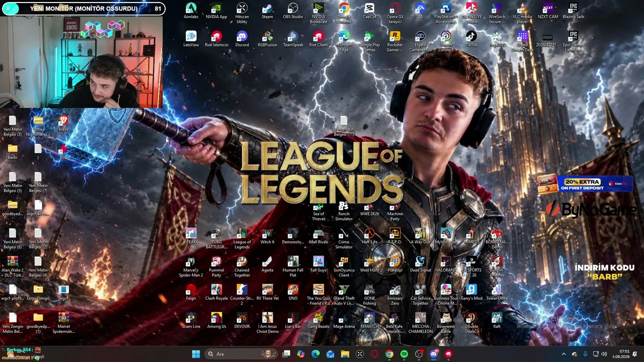644x362 pixels.
Task: Open the CapCut desktop icon
Action: click(369, 11)
